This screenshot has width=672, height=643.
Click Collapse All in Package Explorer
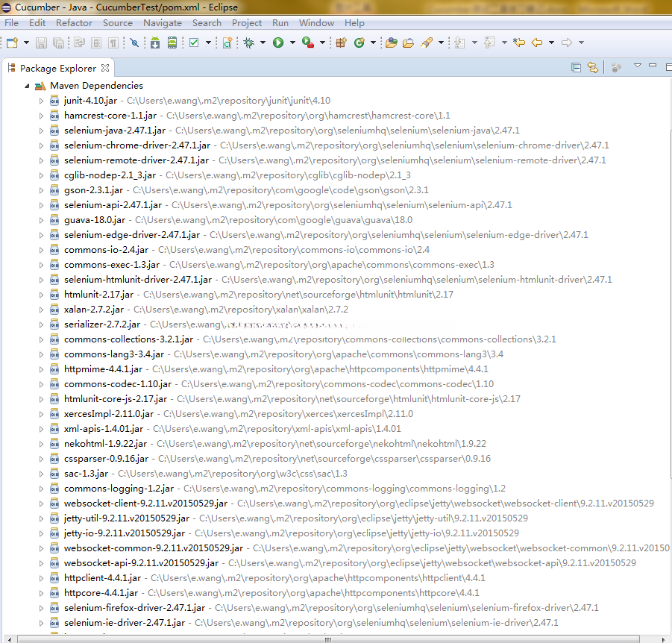pos(576,67)
